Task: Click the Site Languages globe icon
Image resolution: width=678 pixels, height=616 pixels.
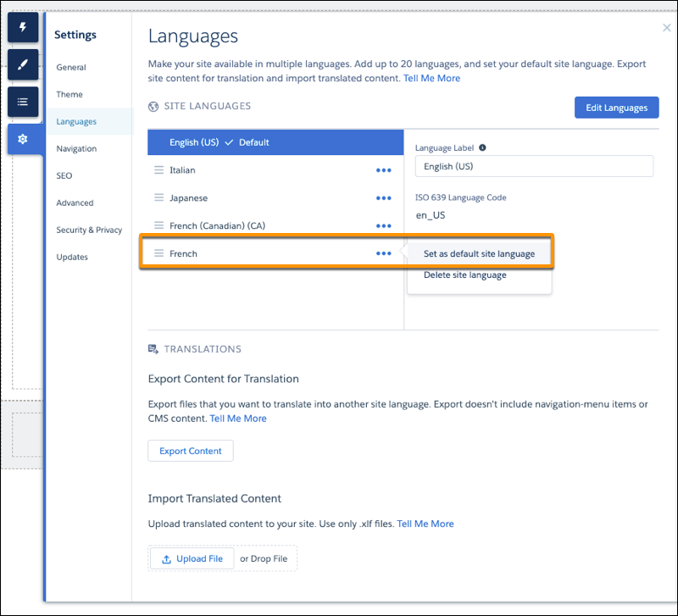Action: click(153, 107)
